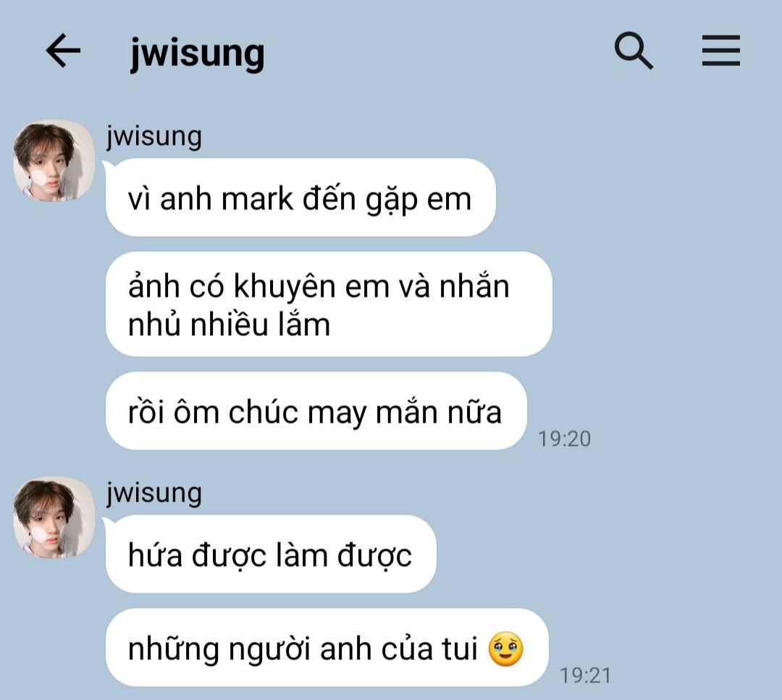
Task: Click the word "khuyên" in the second message
Action: click(x=285, y=287)
